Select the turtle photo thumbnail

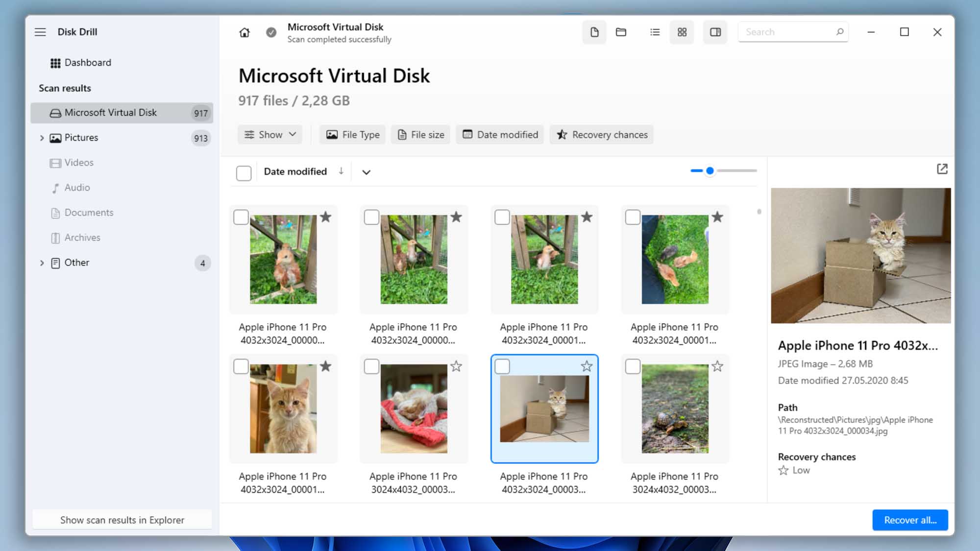(675, 408)
